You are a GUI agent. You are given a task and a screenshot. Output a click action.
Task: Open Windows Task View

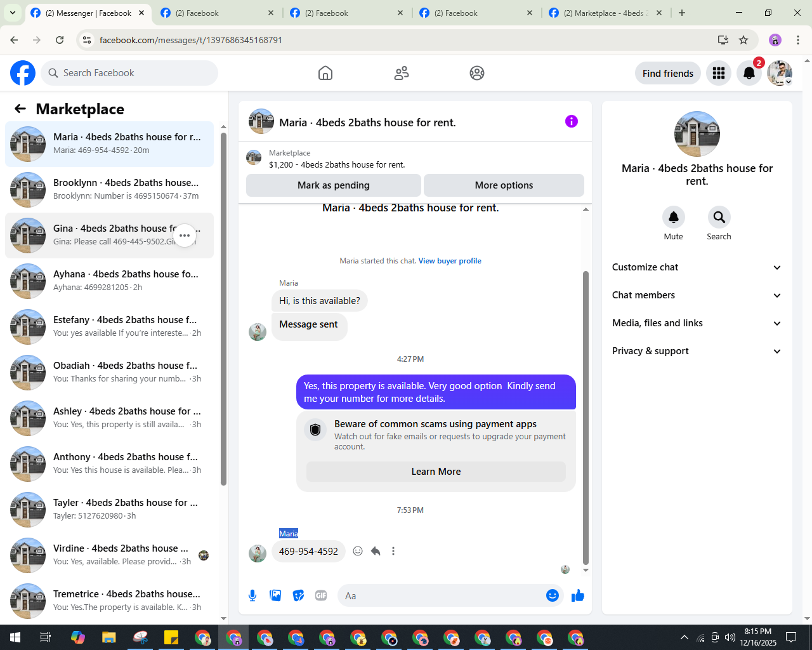pyautogui.click(x=46, y=637)
